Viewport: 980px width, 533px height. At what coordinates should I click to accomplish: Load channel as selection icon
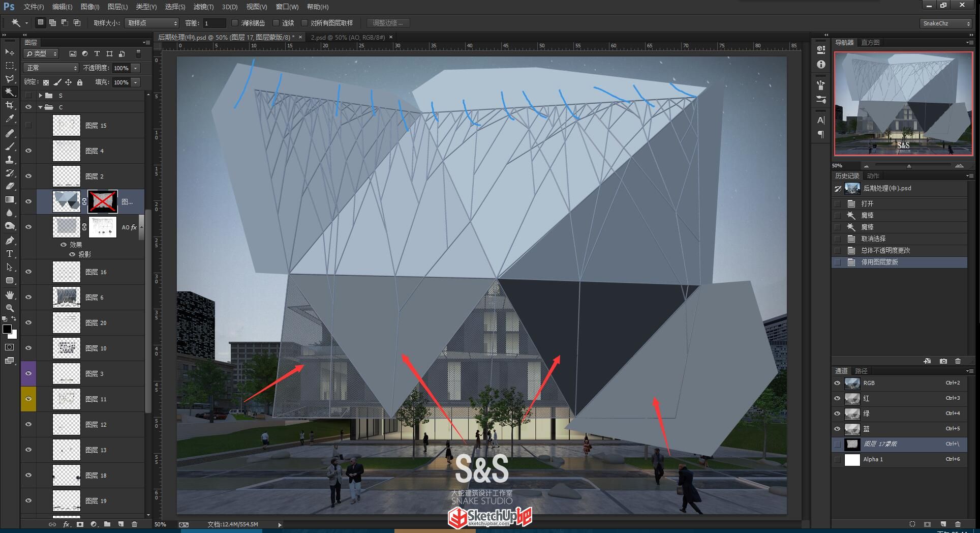tap(912, 524)
